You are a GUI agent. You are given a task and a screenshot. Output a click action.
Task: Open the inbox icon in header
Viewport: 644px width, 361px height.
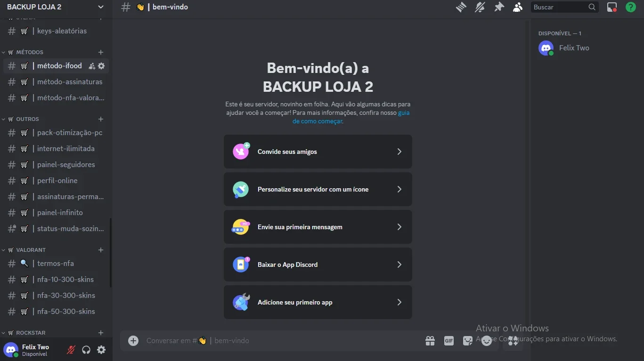tap(612, 7)
